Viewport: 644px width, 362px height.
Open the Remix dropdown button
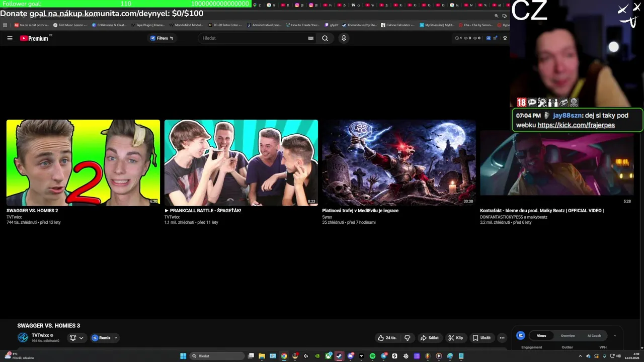[105, 338]
